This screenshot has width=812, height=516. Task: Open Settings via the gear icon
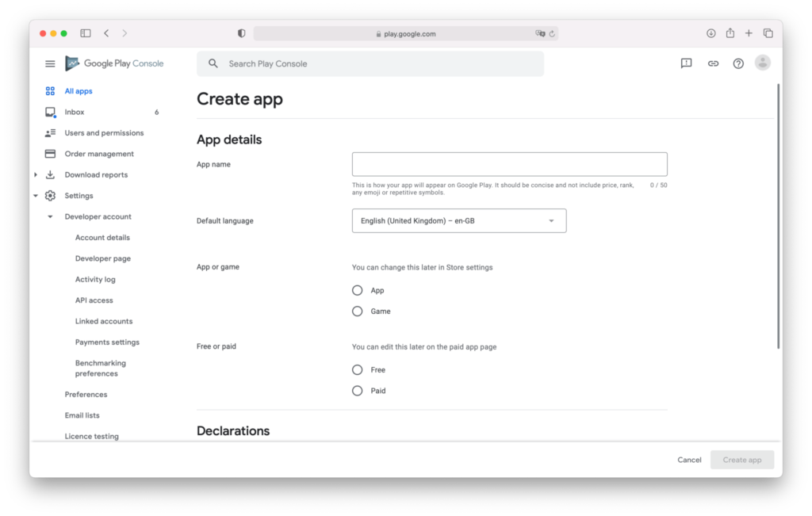pyautogui.click(x=49, y=195)
